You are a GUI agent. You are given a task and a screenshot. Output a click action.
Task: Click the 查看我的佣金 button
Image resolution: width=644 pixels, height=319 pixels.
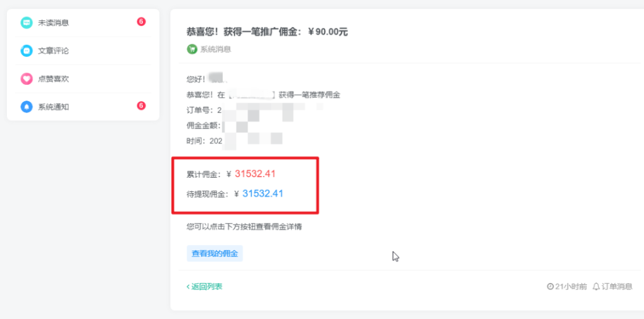tap(215, 254)
